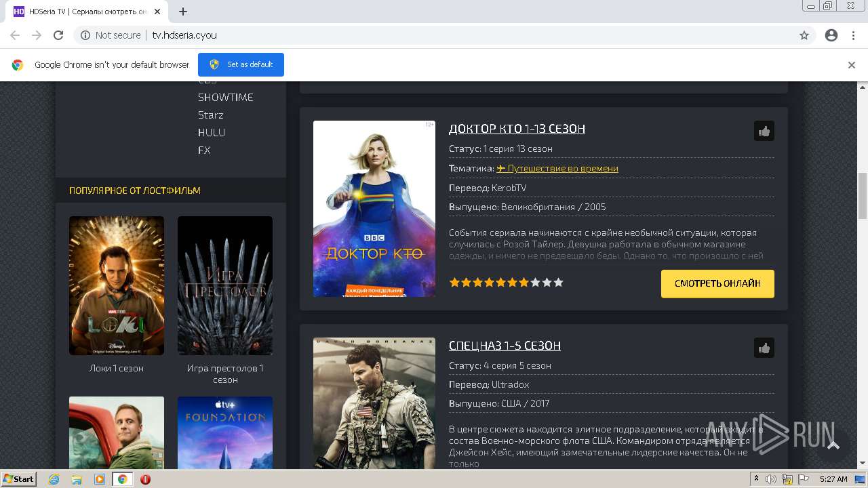Rate Доктор Кто with the tenth star
868x488 pixels.
pyautogui.click(x=558, y=283)
